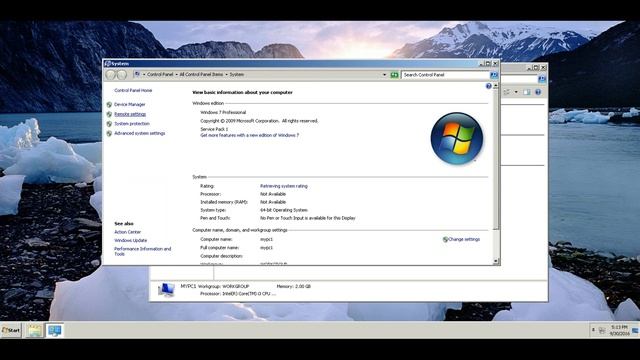The image size is (640, 360).
Task: Click the network tray icon
Action: [x=602, y=331]
